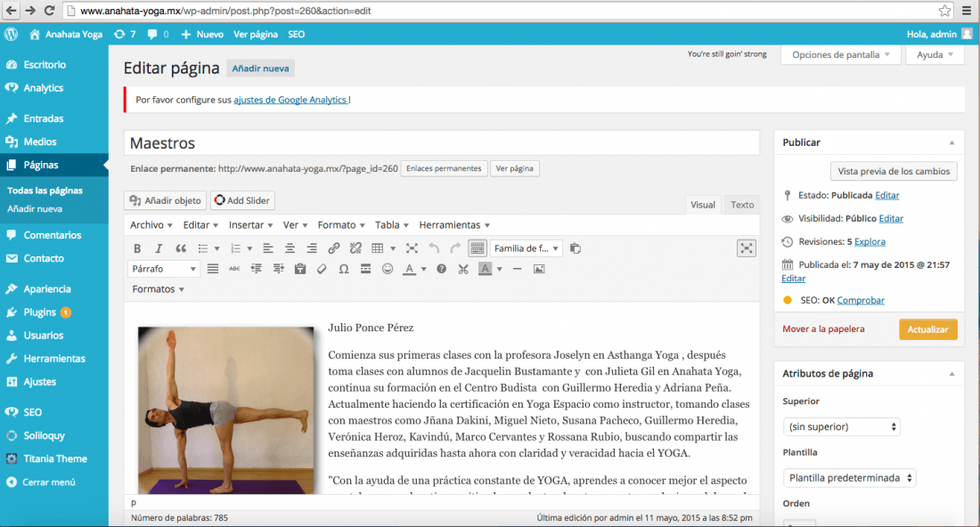Screen dimensions: 980x527
Task: Click the Actualizar button
Action: click(928, 329)
